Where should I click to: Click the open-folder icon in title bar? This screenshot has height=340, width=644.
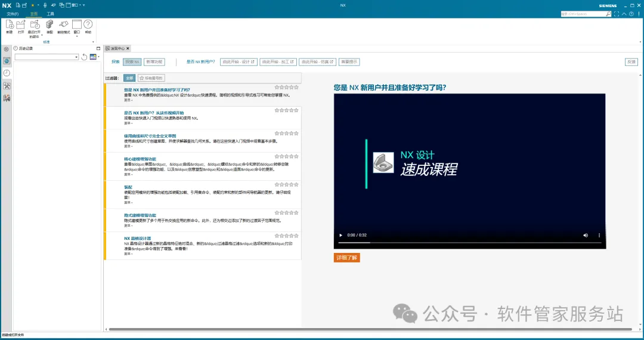[x=24, y=5]
